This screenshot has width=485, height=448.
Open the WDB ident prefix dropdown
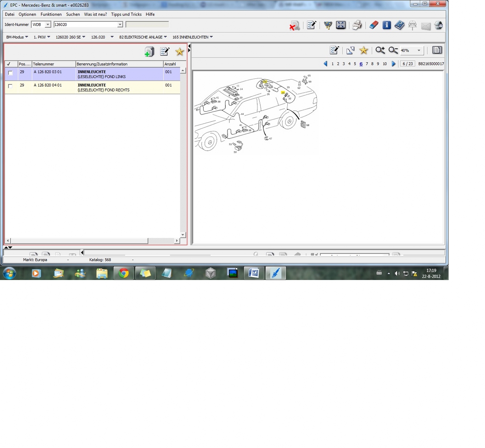tap(48, 25)
